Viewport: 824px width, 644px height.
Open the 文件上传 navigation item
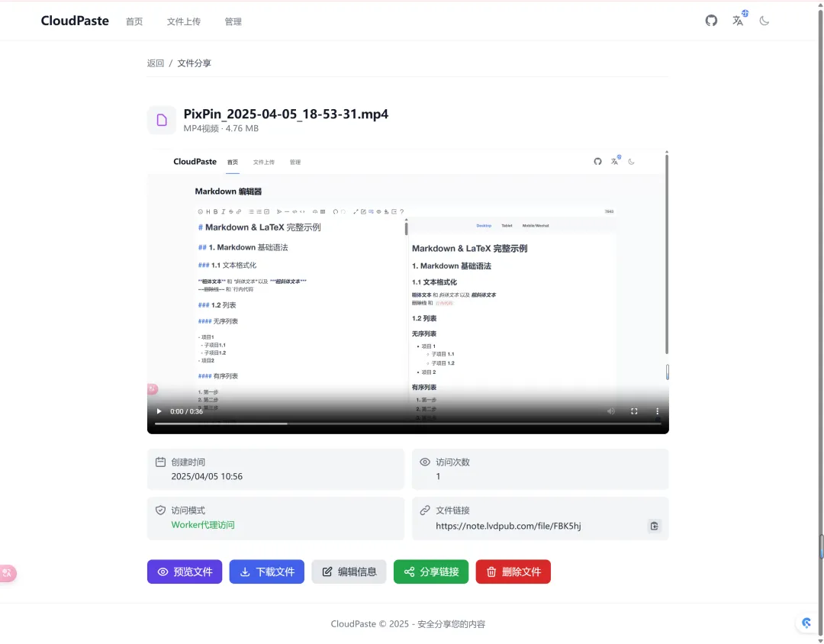[184, 21]
